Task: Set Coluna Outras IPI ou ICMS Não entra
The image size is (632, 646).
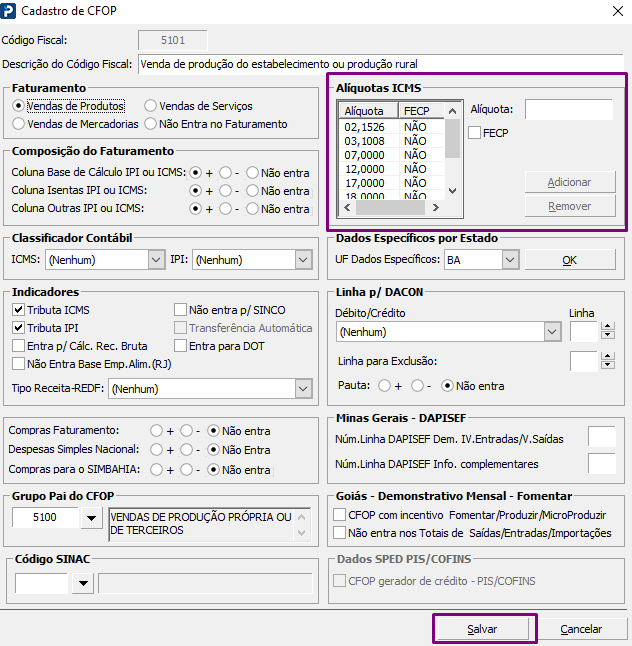Action: 252,209
